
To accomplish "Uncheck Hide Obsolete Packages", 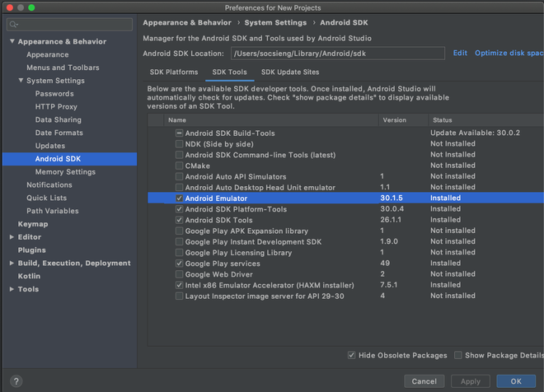I will coord(353,355).
